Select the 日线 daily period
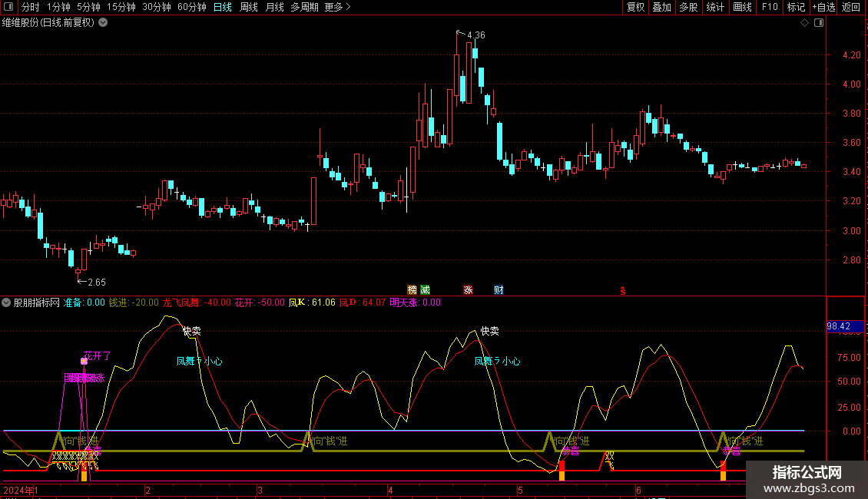Viewport: 868px width, 499px height. [223, 7]
